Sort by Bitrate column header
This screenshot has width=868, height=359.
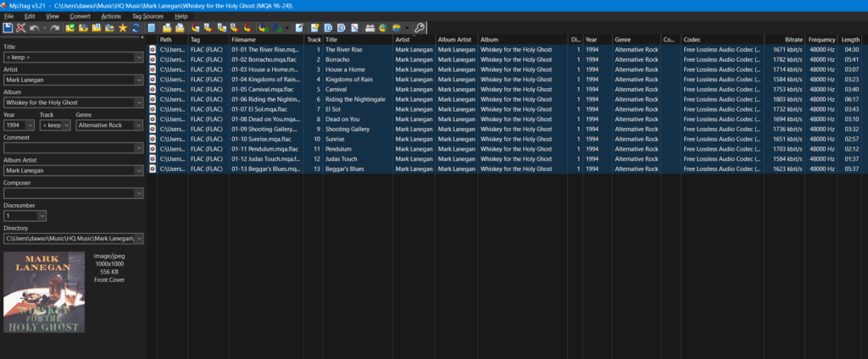point(785,40)
